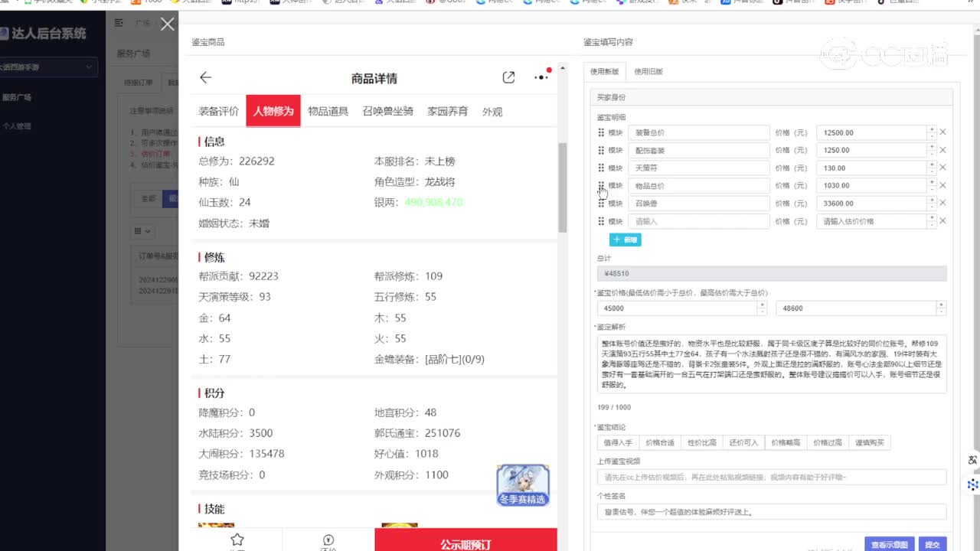Click the 33600.00 price field
Screen dimensions: 980x551
tap(871, 204)
